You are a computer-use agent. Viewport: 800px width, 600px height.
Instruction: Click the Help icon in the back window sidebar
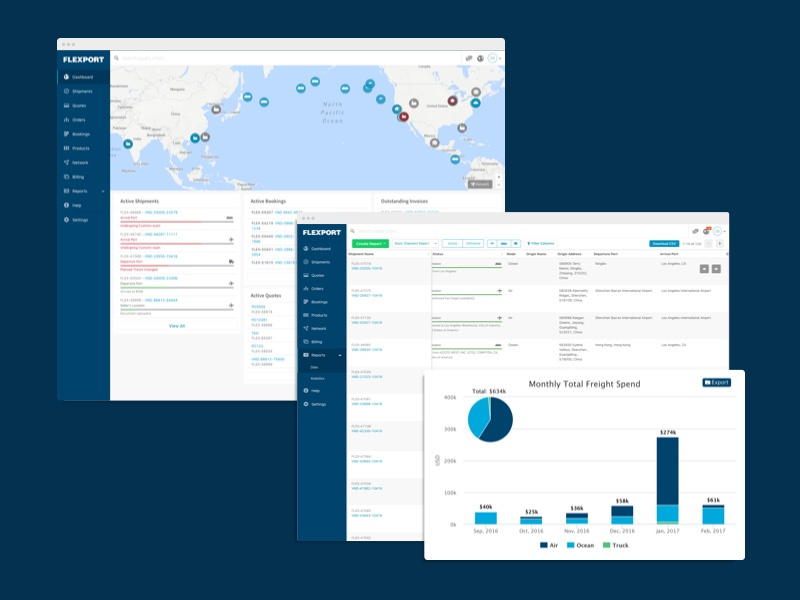pos(66,205)
